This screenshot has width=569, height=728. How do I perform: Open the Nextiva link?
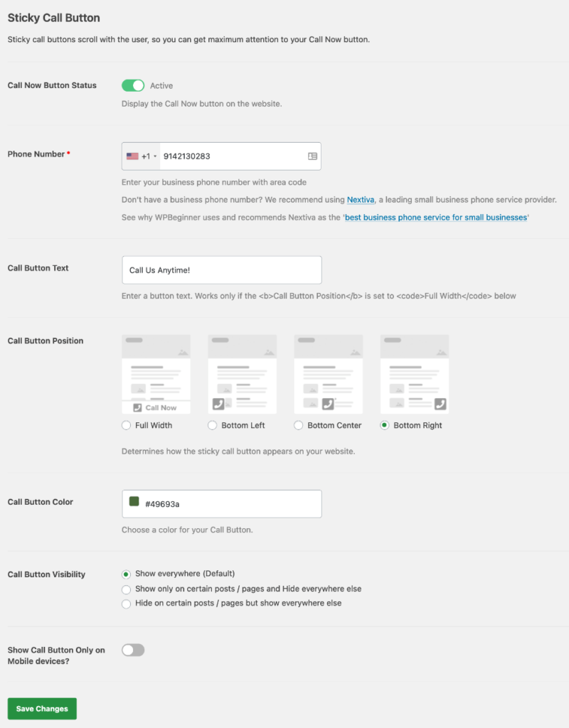(361, 200)
